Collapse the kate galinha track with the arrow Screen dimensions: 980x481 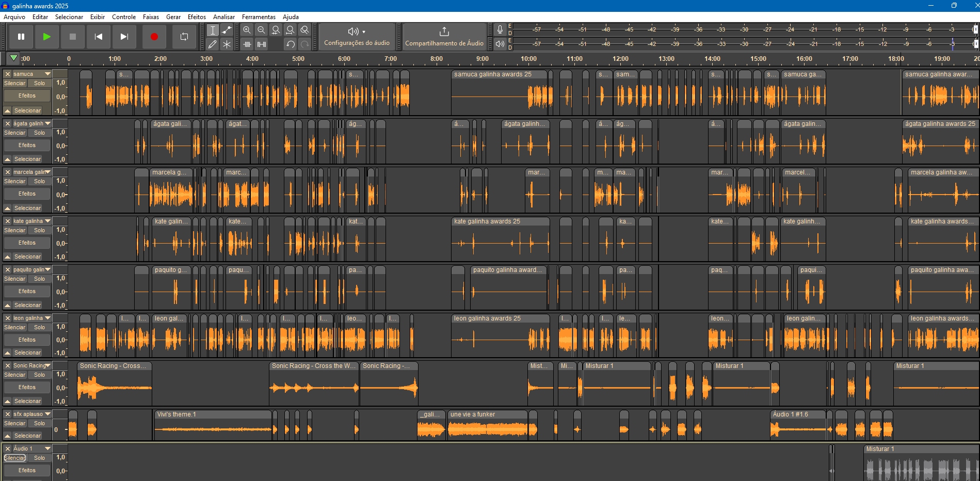(8, 256)
